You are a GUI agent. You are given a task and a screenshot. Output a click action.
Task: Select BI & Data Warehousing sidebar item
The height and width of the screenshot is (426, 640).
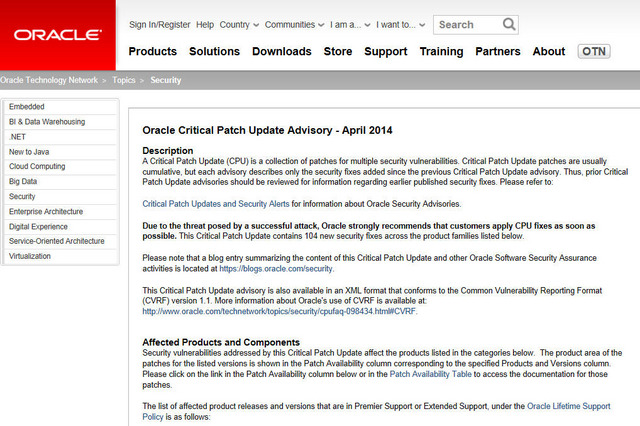[x=60, y=122]
